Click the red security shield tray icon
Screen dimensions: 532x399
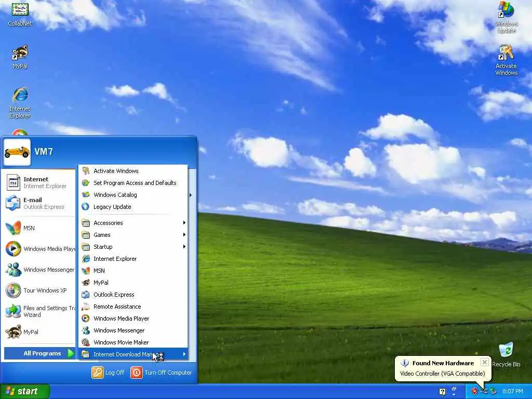pyautogui.click(x=474, y=392)
